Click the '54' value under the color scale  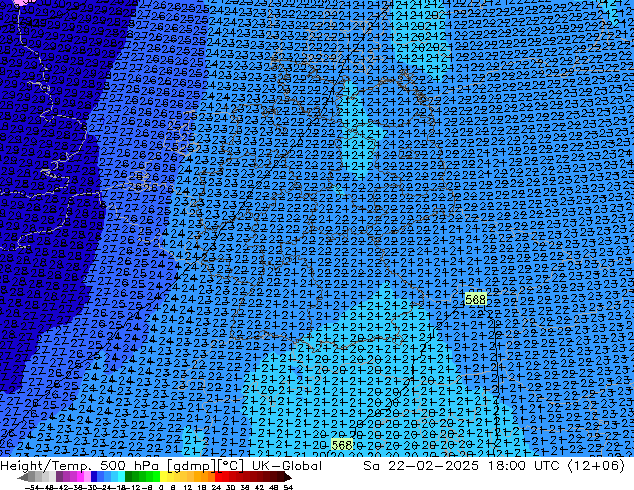pyautogui.click(x=288, y=487)
